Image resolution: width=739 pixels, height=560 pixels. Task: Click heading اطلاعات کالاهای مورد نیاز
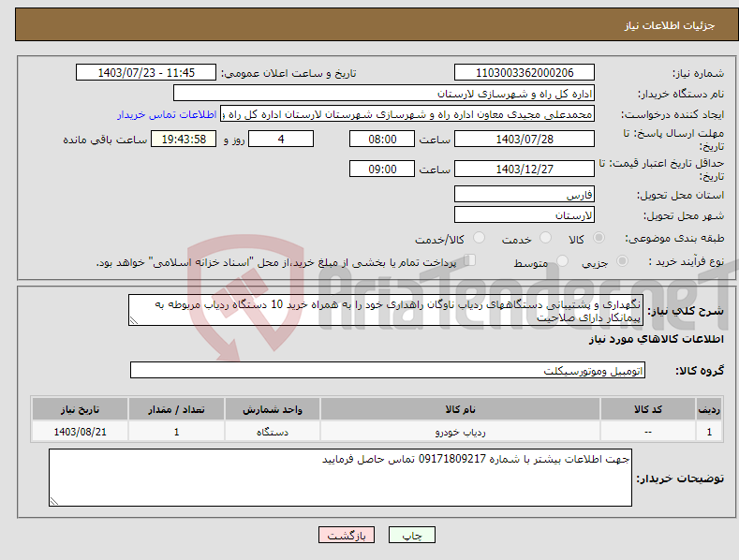click(656, 339)
